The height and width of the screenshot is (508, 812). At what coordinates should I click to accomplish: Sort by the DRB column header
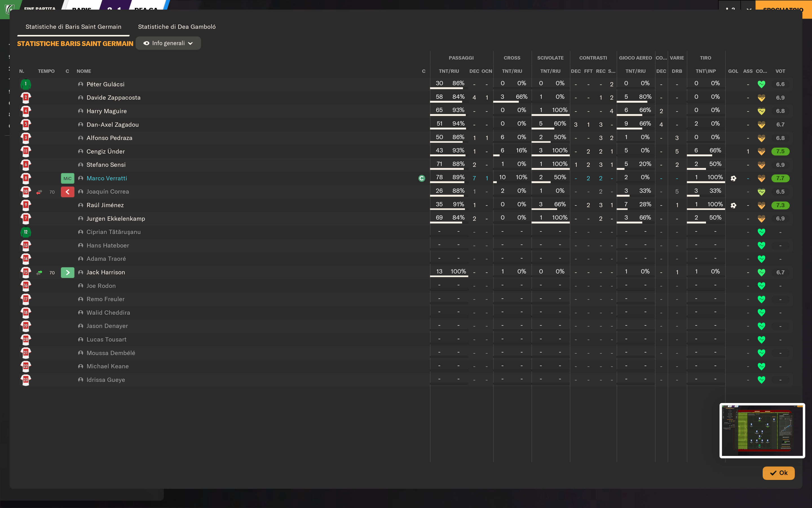(x=677, y=71)
